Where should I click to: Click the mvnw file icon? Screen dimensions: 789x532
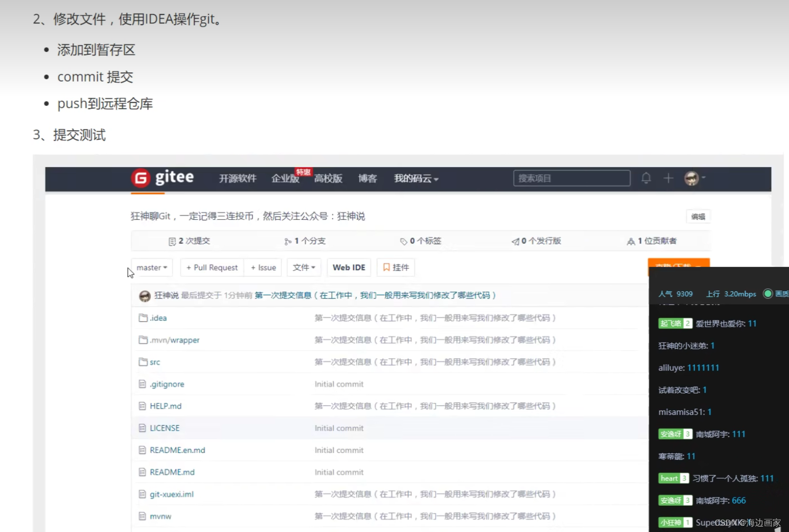click(142, 516)
